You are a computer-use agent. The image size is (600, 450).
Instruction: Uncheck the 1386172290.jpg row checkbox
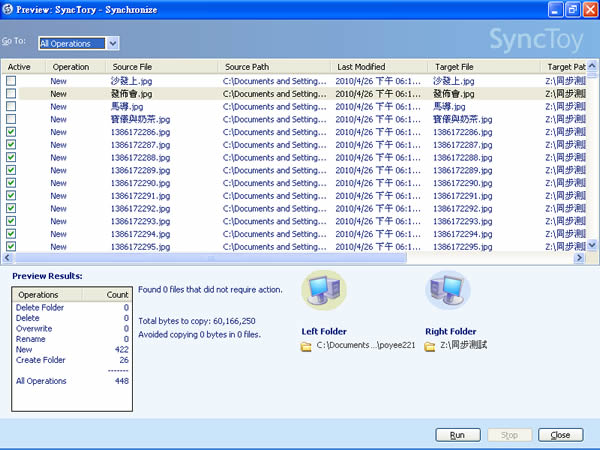(11, 183)
